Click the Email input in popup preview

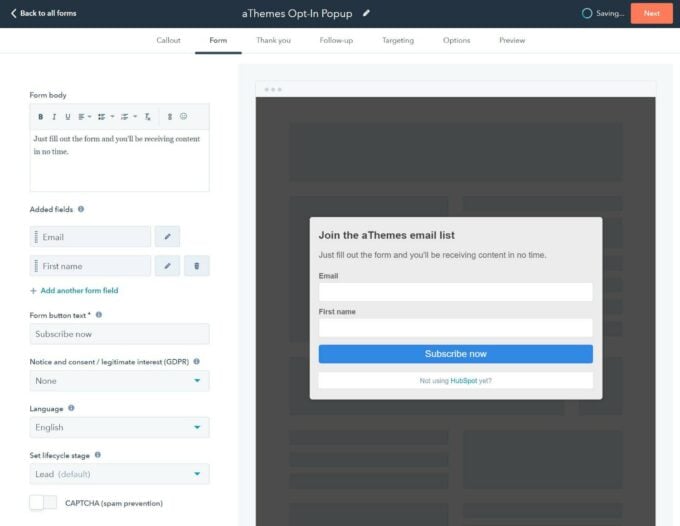point(455,292)
